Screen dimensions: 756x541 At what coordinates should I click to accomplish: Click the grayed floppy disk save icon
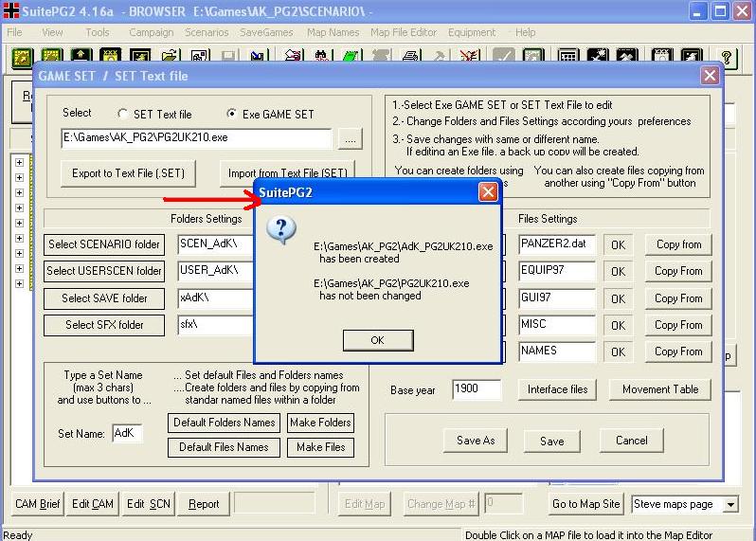point(228,58)
